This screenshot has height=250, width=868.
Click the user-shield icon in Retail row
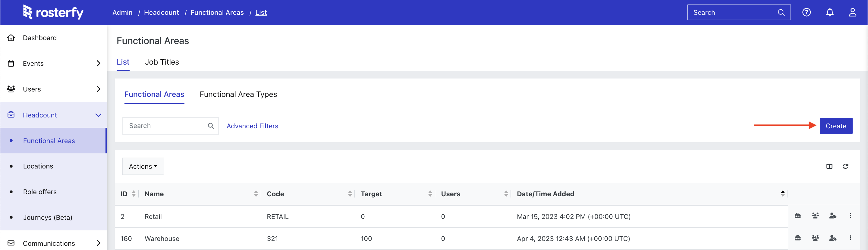[833, 216]
